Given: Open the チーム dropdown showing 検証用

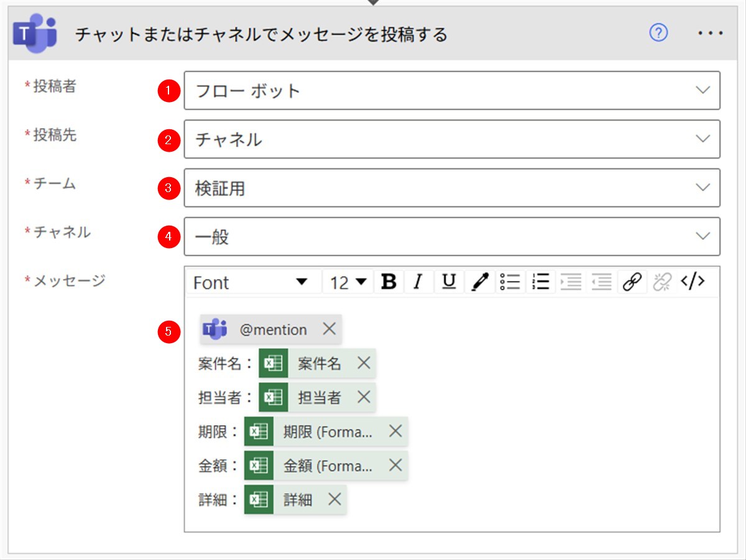Looking at the screenshot, I should pos(702,187).
